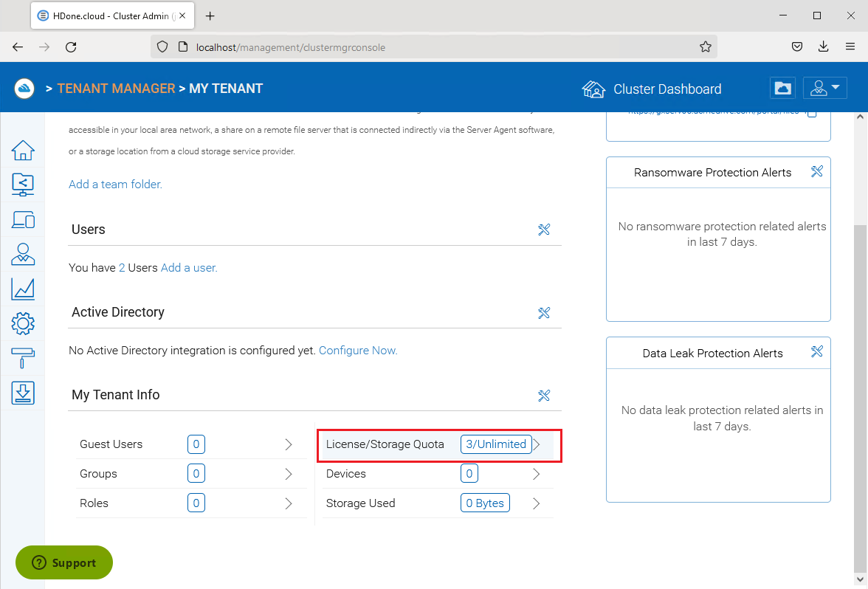Click the Users sidebar icon

coord(23,254)
